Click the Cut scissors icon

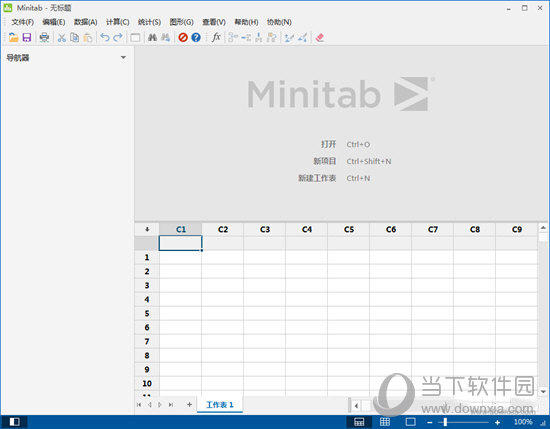pyautogui.click(x=62, y=37)
